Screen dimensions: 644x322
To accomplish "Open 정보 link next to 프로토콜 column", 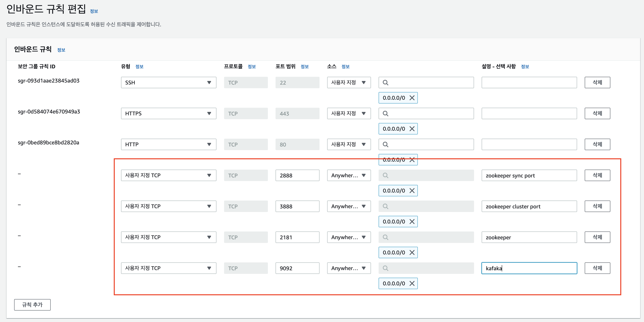I will point(252,67).
